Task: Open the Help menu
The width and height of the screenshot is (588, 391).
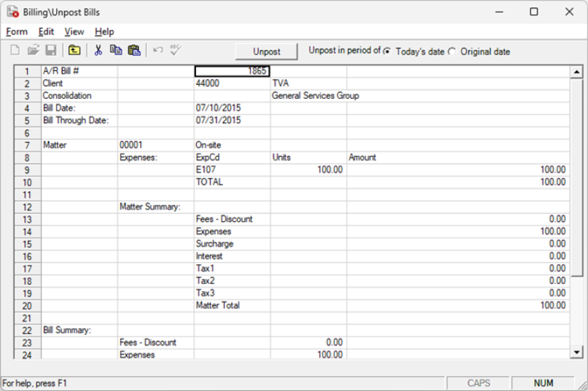Action: pos(105,31)
